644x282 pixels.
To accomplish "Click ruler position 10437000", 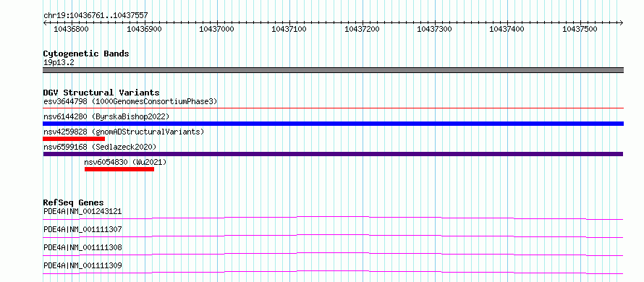I will 217,29.
